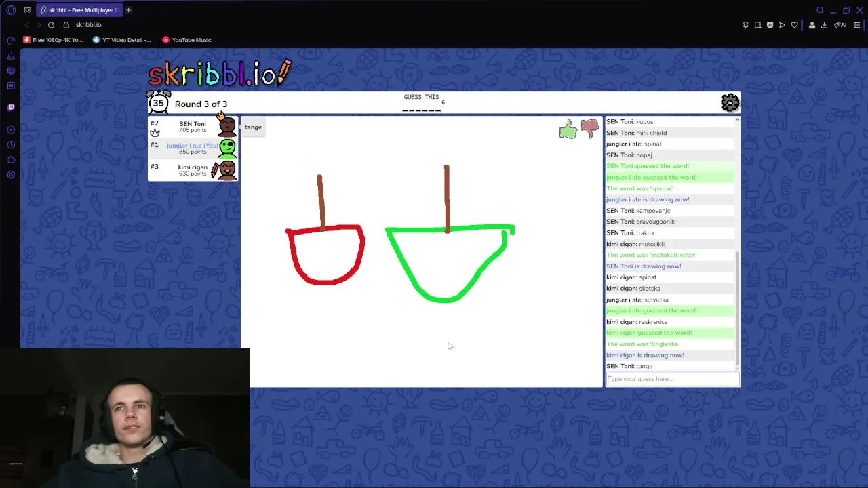The image size is (868, 488).
Task: Click the send/flow arrow toolbar icon
Action: point(782,25)
